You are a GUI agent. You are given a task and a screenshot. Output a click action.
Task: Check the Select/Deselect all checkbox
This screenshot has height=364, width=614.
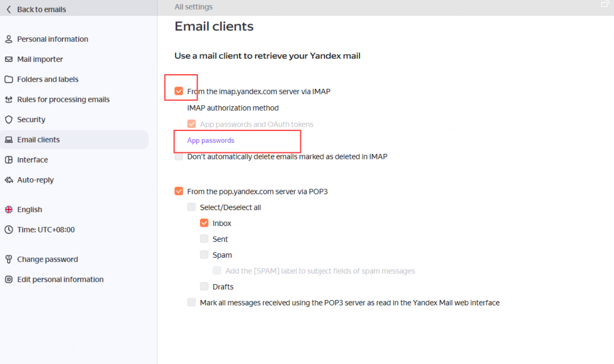[192, 207]
